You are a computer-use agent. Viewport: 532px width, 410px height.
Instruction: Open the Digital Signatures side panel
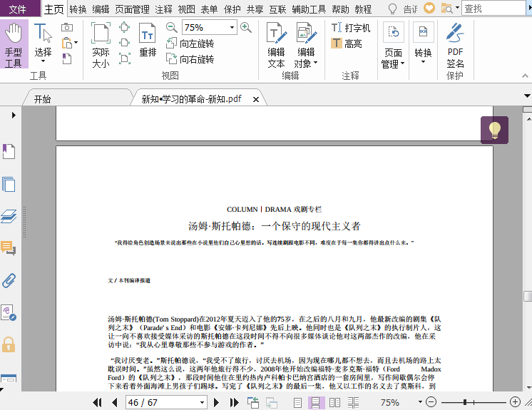[x=9, y=313]
